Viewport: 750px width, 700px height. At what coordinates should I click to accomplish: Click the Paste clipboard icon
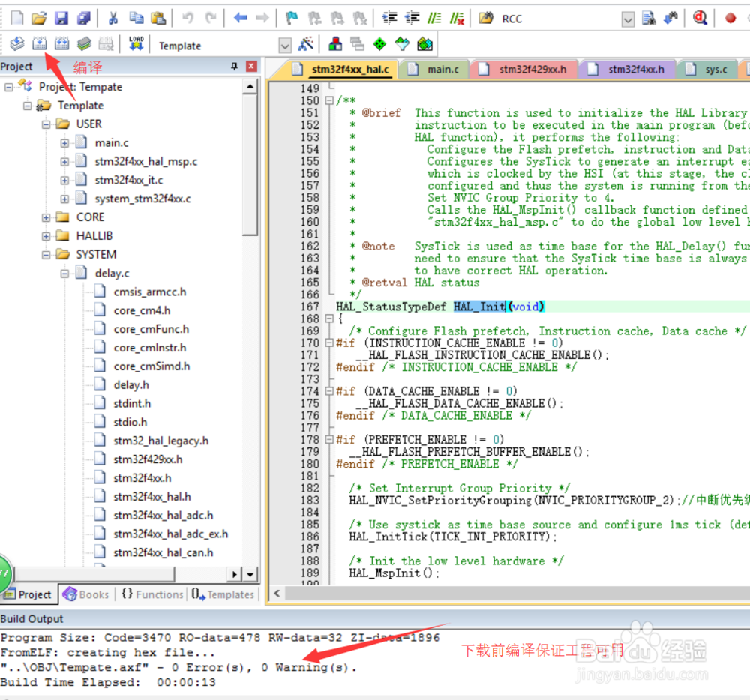[158, 18]
